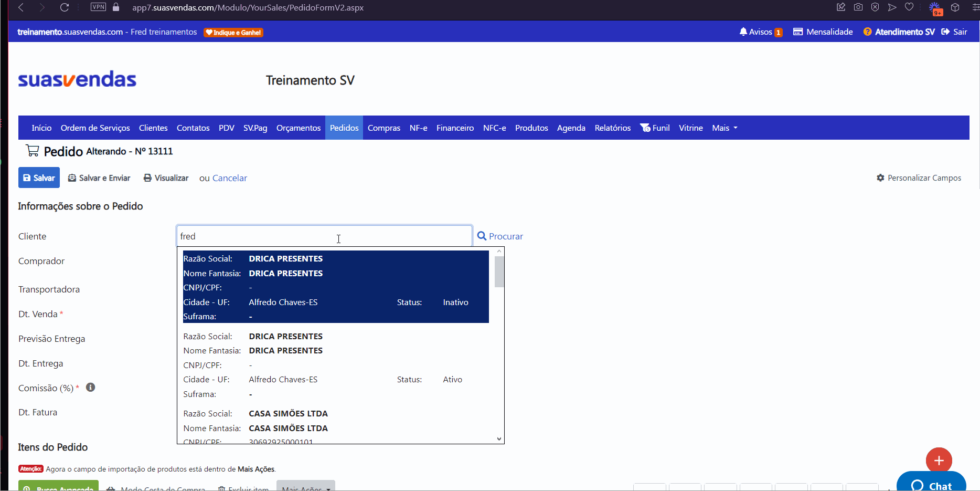
Task: Click the suasvendas logo
Action: point(77,79)
